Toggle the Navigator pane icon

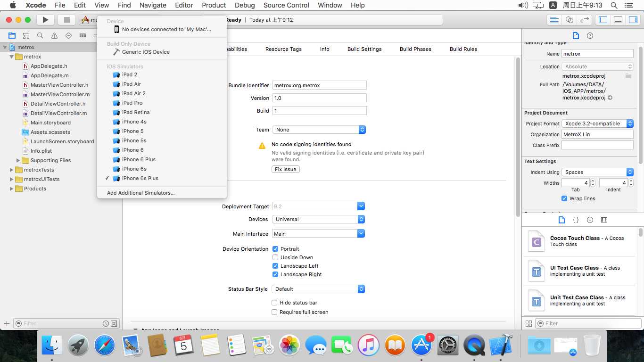[603, 20]
